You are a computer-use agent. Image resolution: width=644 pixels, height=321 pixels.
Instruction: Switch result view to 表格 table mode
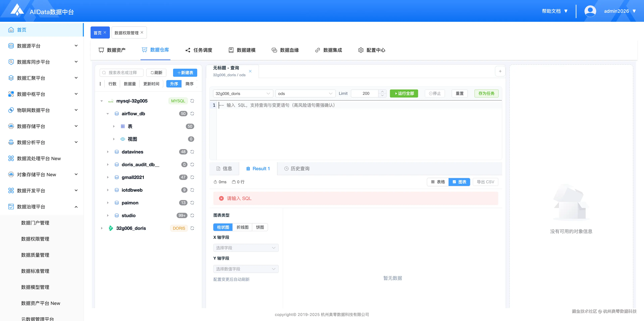(x=438, y=182)
